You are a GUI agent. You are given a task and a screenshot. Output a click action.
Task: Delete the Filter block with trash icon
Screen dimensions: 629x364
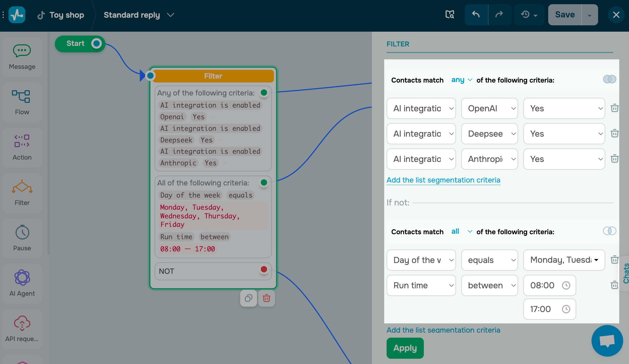click(266, 298)
